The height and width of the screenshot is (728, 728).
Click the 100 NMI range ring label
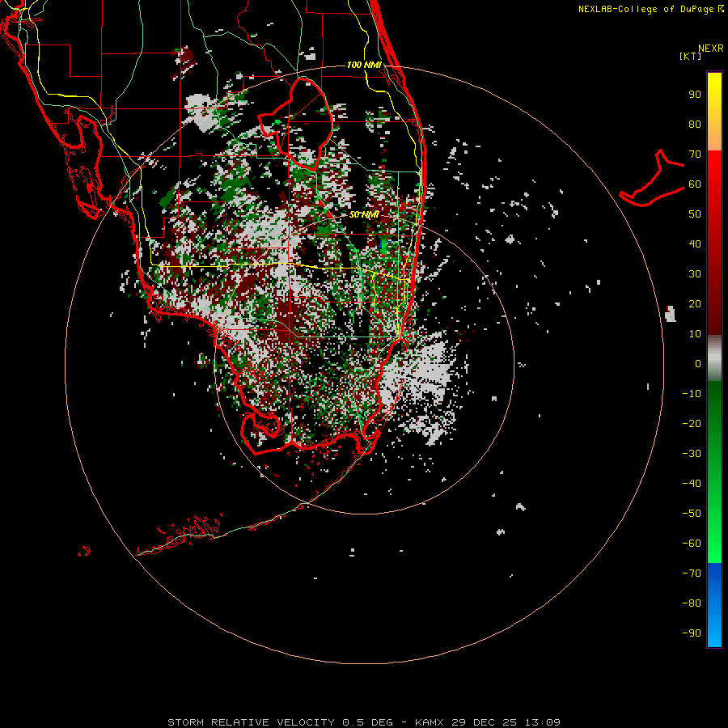click(364, 65)
